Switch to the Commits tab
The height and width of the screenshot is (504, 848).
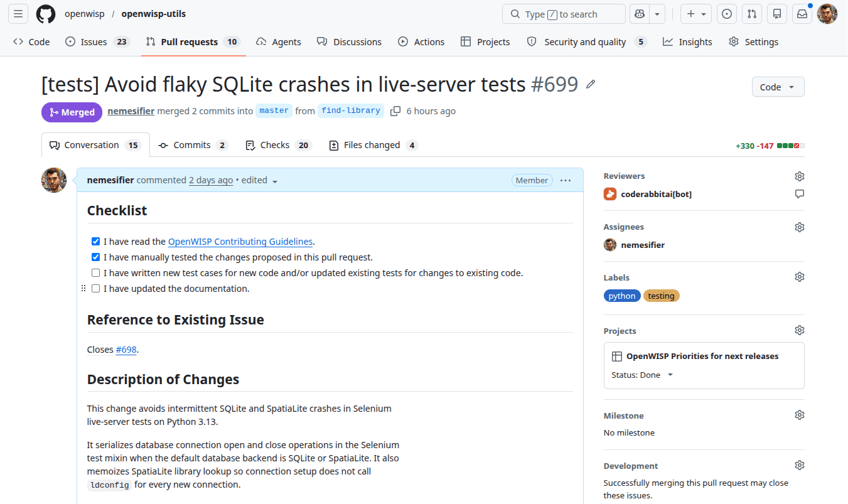[193, 145]
